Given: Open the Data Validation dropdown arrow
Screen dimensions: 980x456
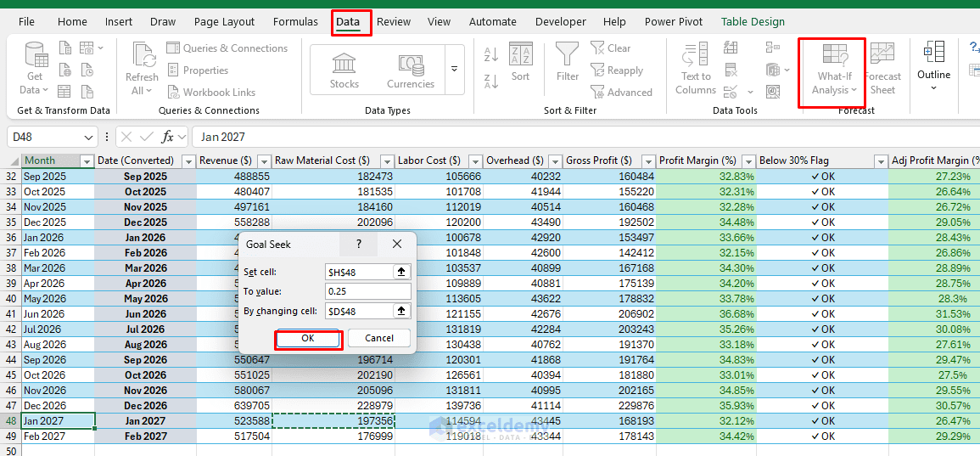Looking at the screenshot, I should coord(750,93).
